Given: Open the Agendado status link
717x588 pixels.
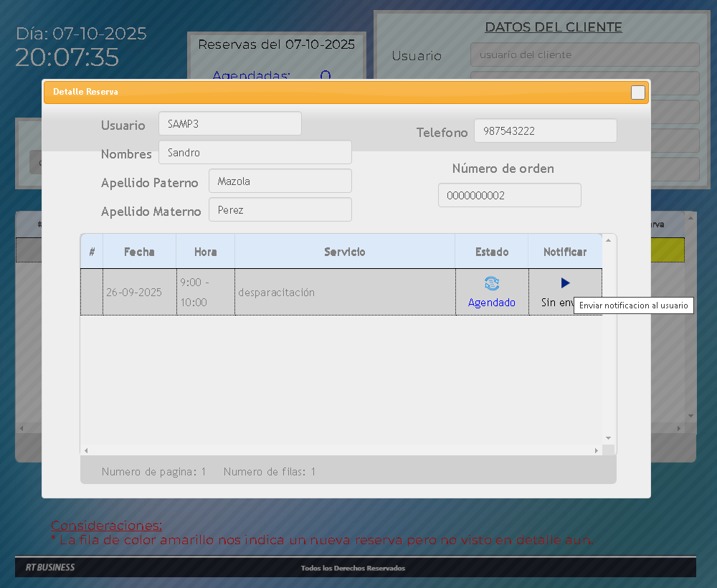Looking at the screenshot, I should coord(492,303).
